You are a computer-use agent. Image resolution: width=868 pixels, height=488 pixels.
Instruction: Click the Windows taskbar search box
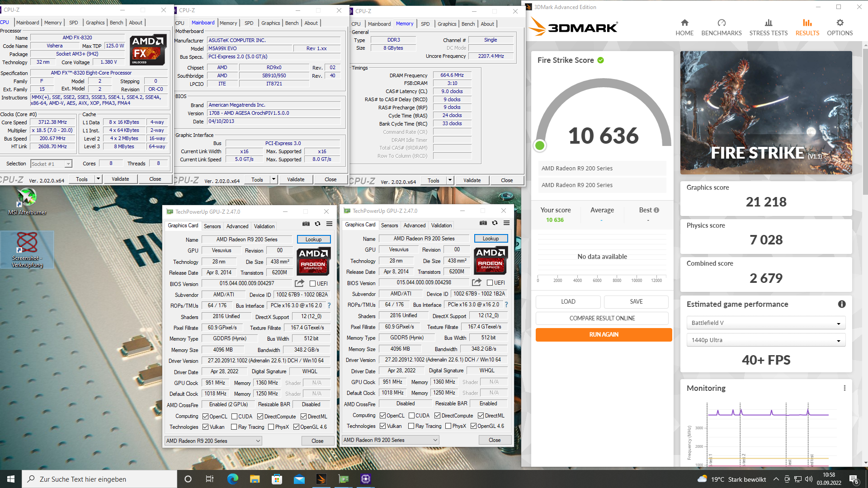(99, 479)
